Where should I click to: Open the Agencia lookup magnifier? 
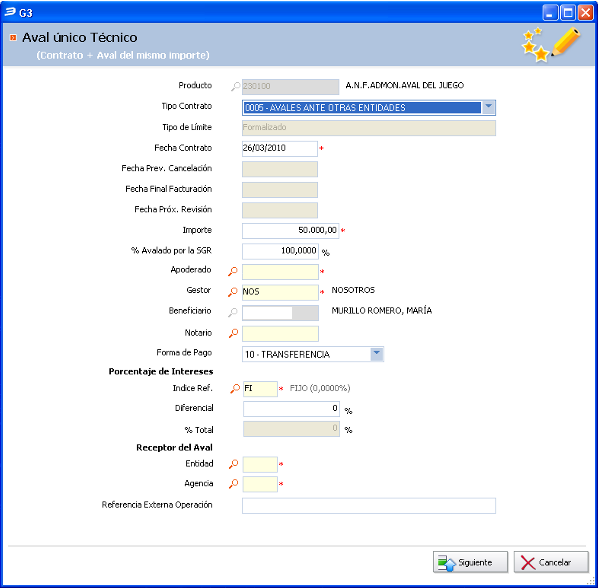coord(233,484)
